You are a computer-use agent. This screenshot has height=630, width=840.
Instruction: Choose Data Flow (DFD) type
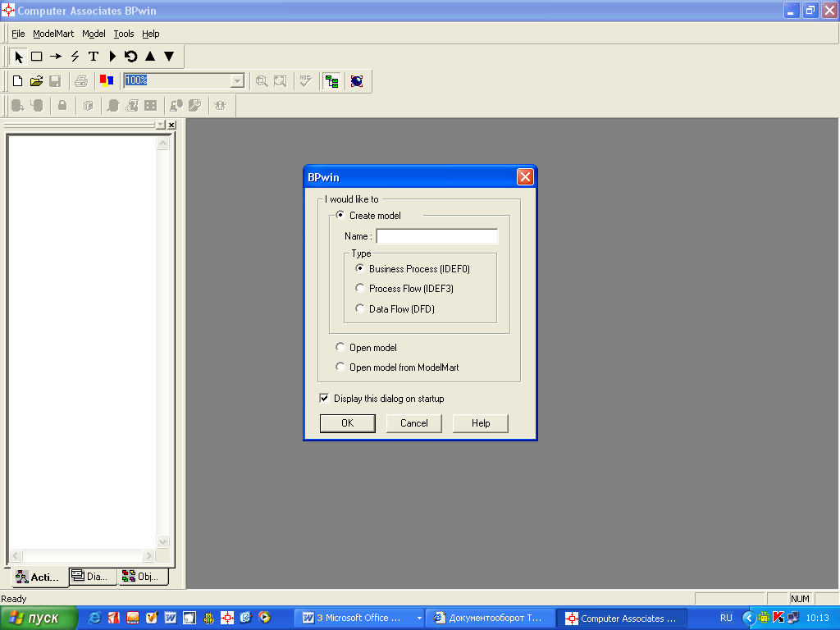(x=360, y=308)
